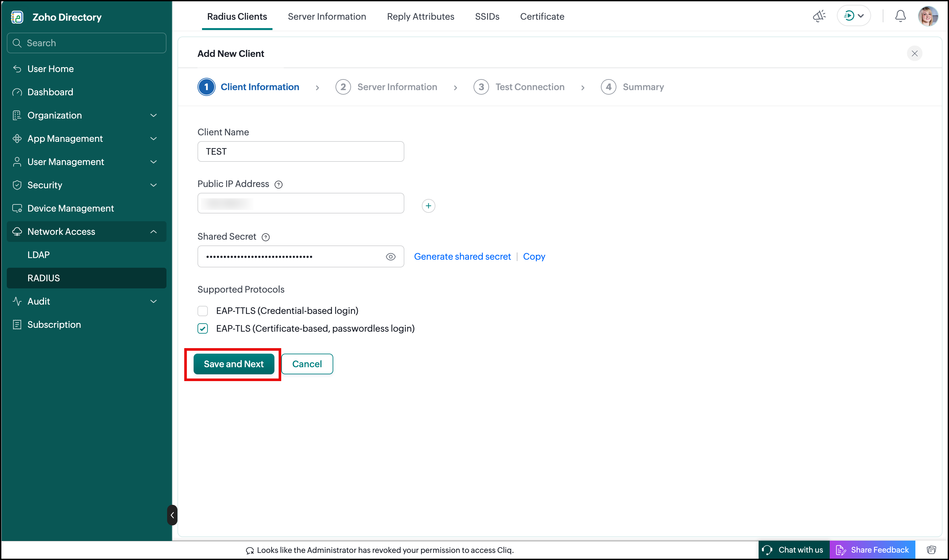Click the Save and Next button

234,364
